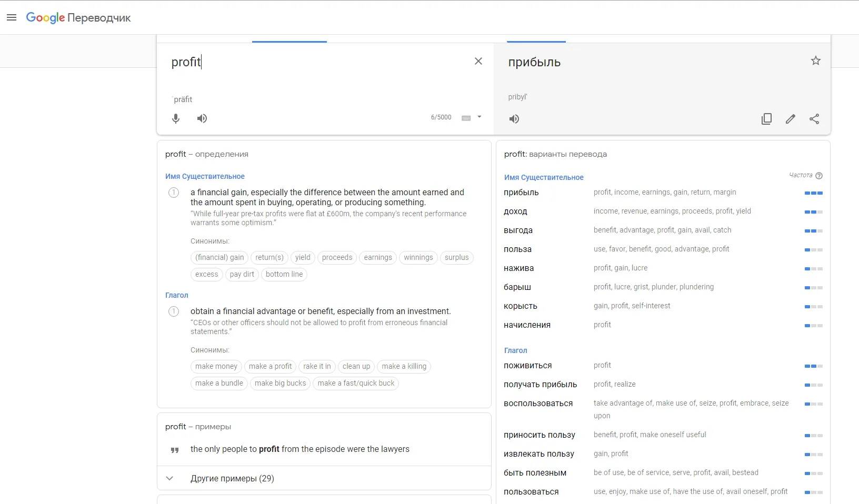Listen to pronunciation of "profit"
This screenshot has width=859, height=504.
[202, 118]
